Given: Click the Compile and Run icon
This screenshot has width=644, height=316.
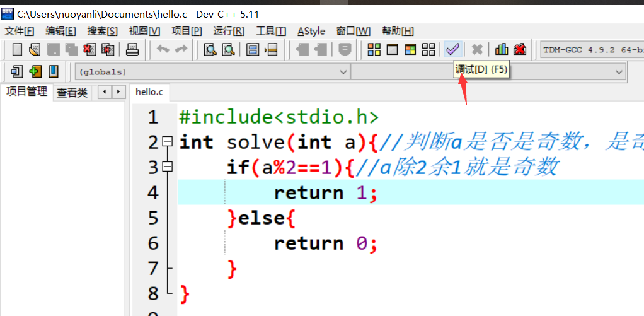Looking at the screenshot, I should [x=410, y=50].
